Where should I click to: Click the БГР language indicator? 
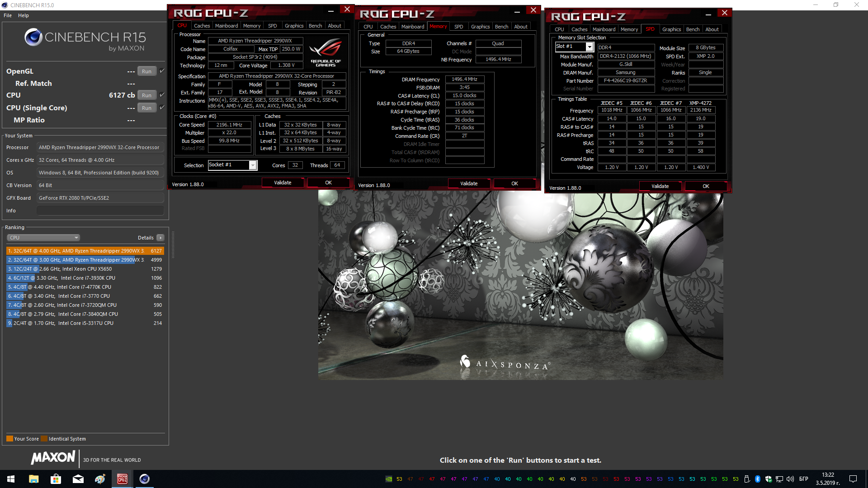(x=804, y=479)
